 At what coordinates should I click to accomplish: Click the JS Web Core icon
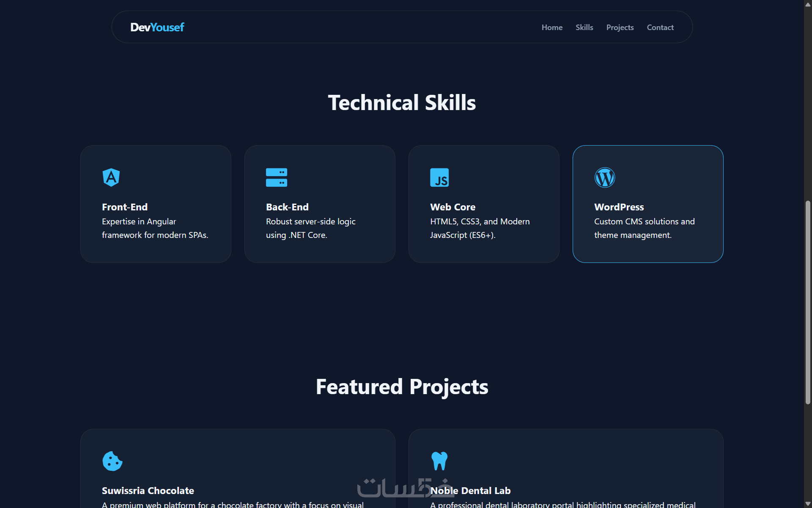(x=439, y=177)
